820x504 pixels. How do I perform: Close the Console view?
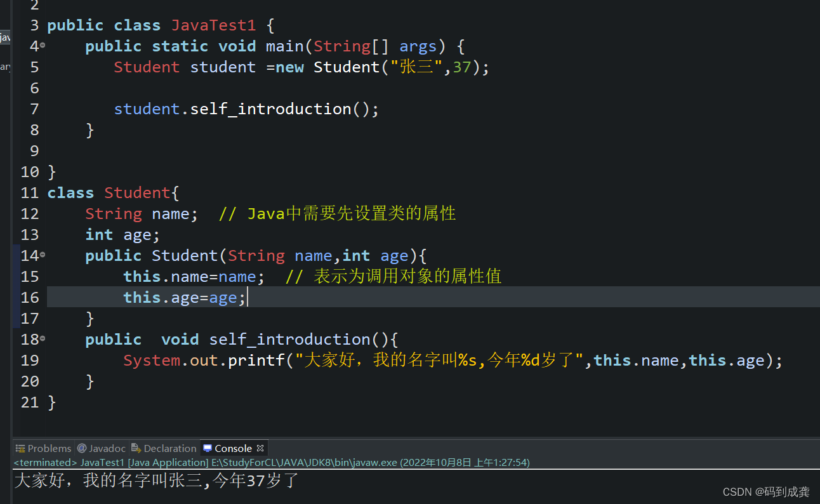(260, 448)
